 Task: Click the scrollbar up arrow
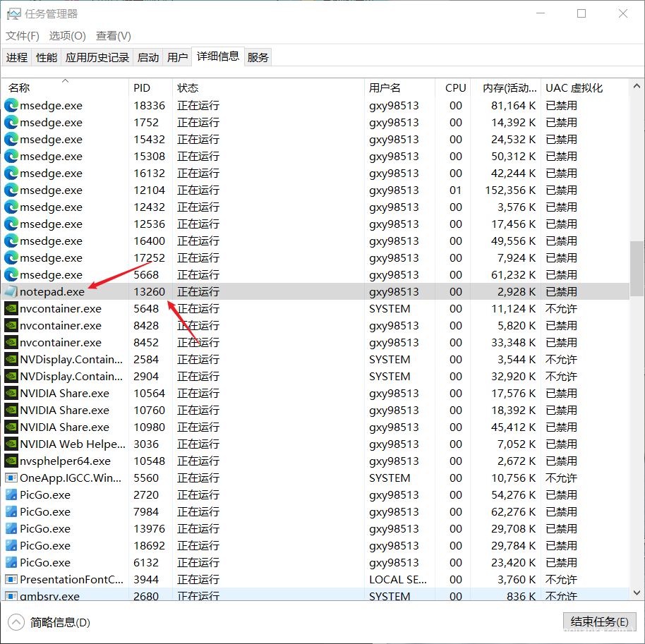click(637, 86)
